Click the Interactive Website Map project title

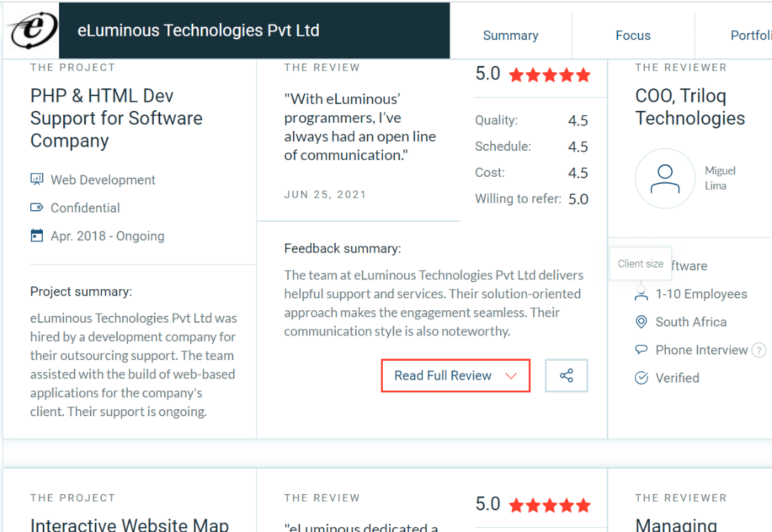coord(129,524)
